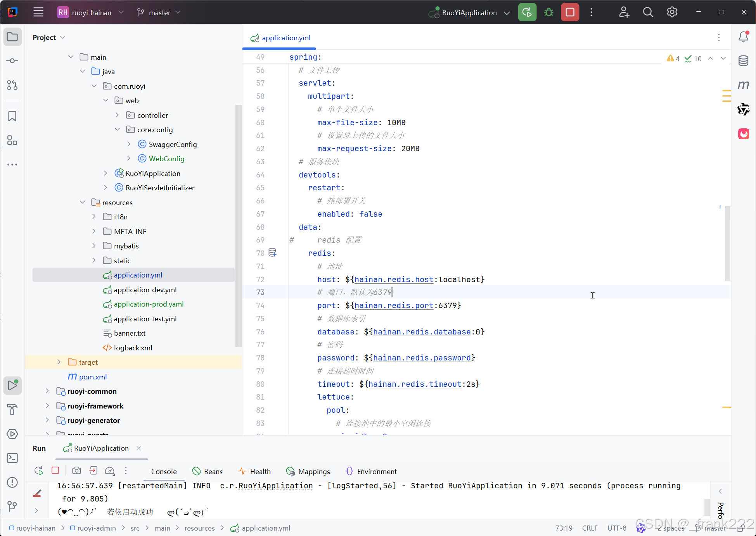This screenshot has height=536, width=756.
Task: Click the Debug bug icon
Action: coord(548,12)
